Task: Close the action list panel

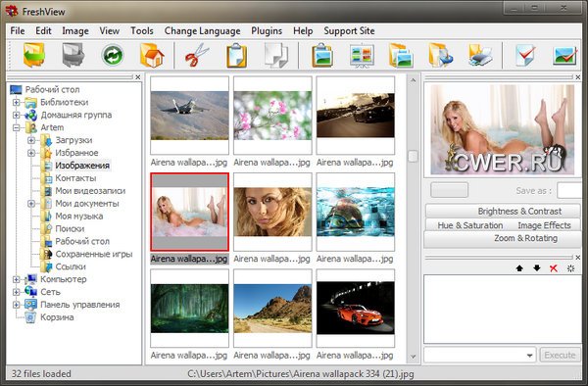Action: point(578,258)
